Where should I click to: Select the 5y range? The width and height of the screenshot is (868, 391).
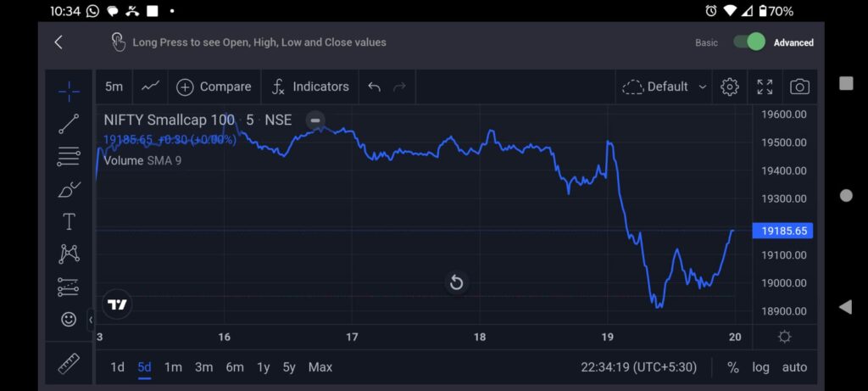coord(289,367)
